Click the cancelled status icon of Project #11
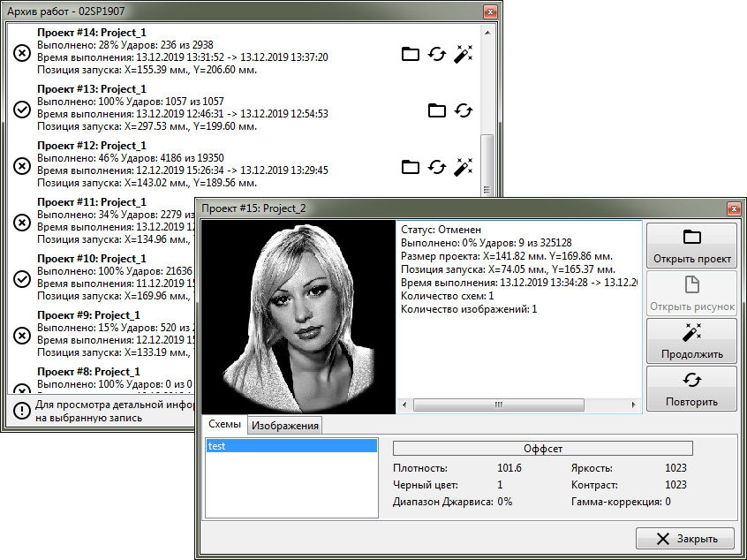Screen dimensions: 747x560 pos(21,223)
